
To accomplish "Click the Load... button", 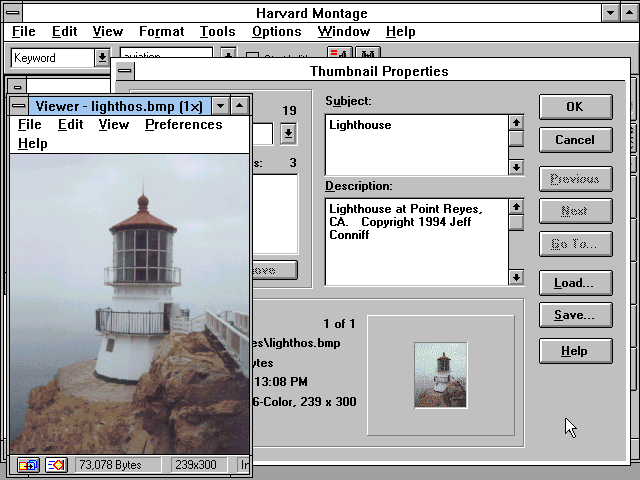I will pyautogui.click(x=575, y=283).
